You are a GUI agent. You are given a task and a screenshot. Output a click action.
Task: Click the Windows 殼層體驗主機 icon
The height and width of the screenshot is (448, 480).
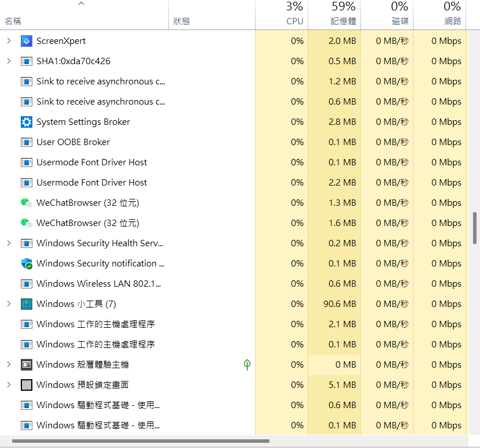coord(27,364)
